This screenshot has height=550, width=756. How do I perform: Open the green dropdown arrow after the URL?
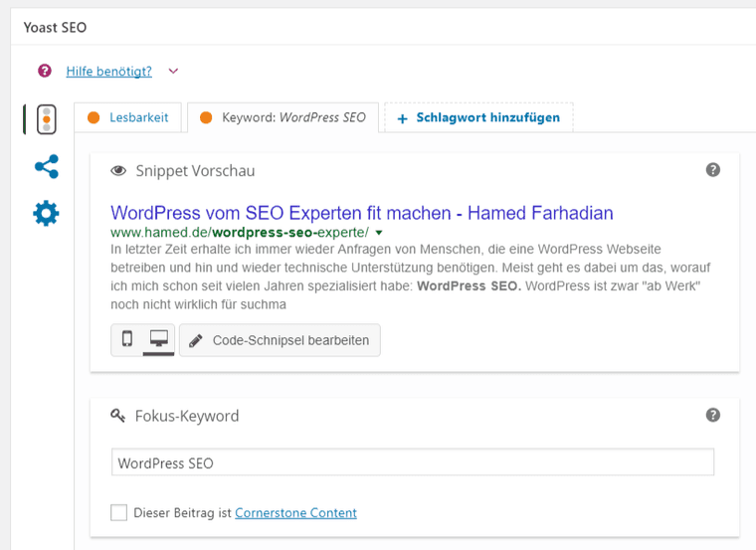379,233
